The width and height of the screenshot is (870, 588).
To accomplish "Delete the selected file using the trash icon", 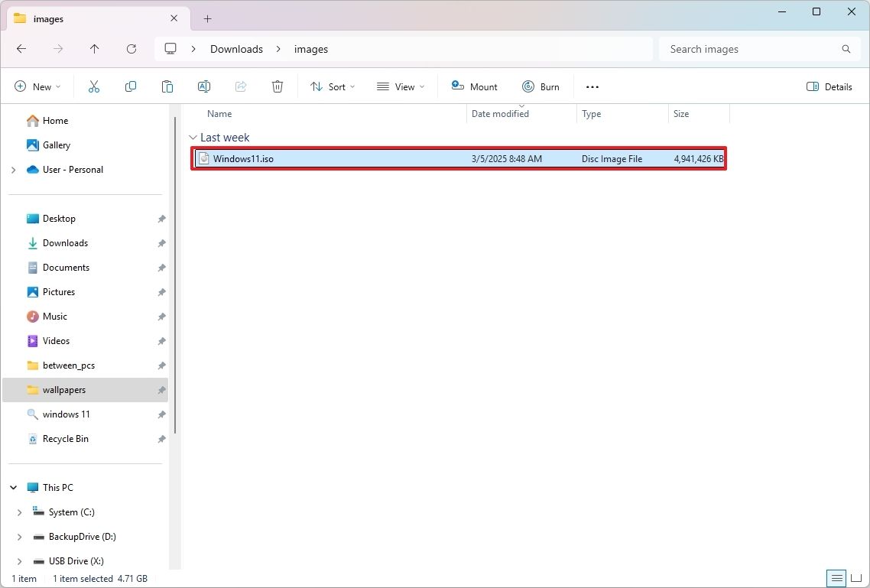I will pyautogui.click(x=277, y=86).
